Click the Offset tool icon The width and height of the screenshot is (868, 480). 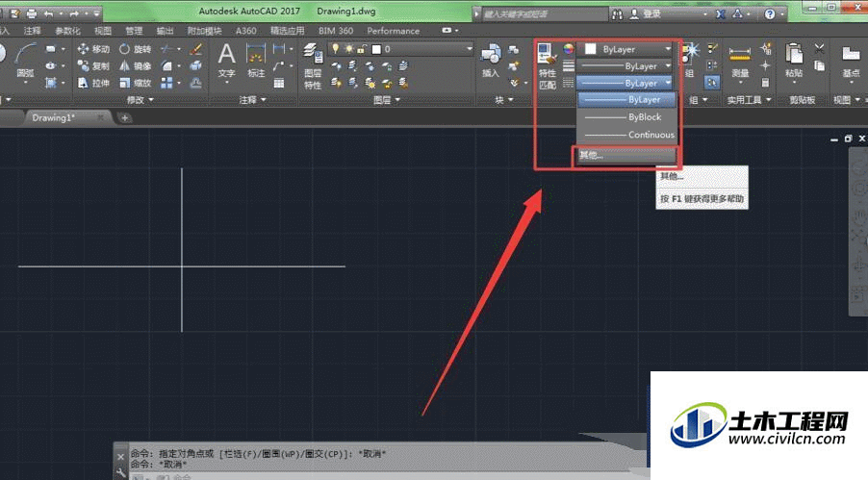tap(195, 83)
